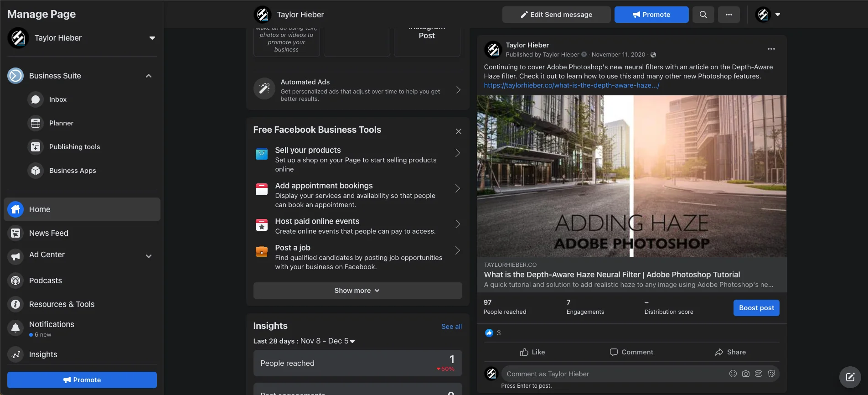Click the blue like reaction icon with count 3
This screenshot has height=395, width=868.
(489, 333)
